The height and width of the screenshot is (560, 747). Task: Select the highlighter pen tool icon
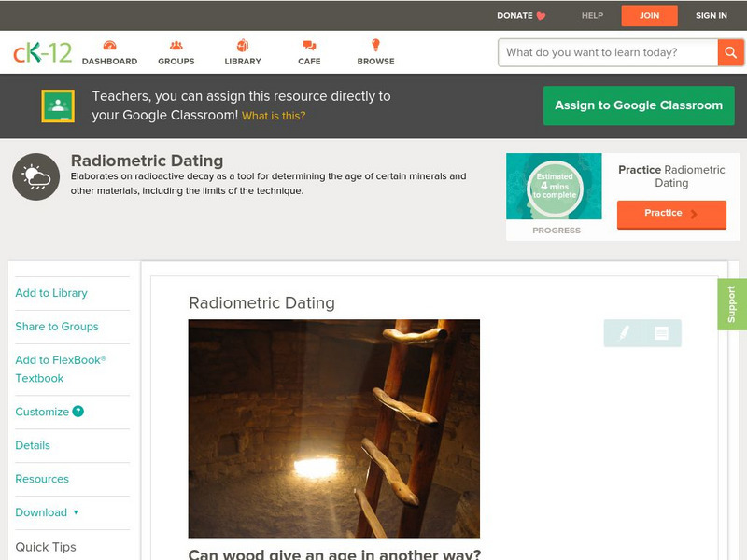click(624, 333)
